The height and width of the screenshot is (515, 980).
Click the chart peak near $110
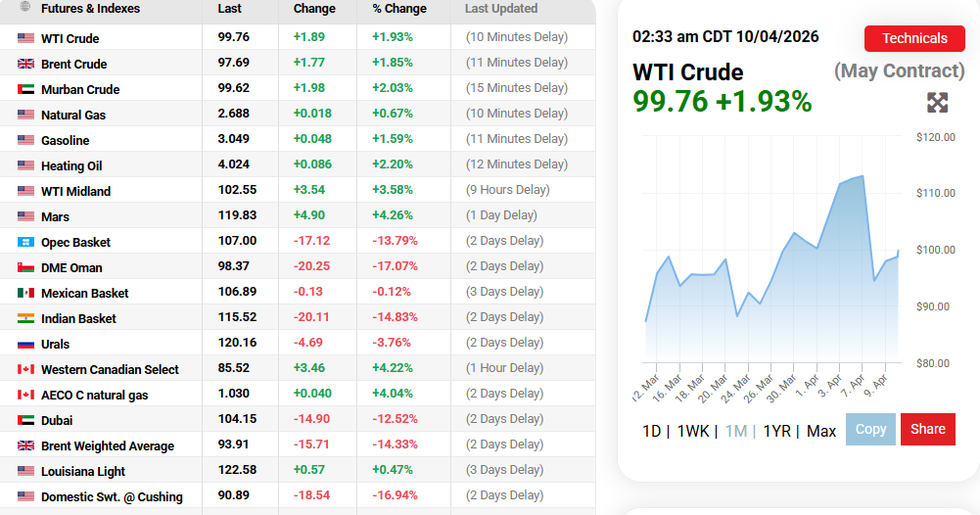[x=863, y=176]
